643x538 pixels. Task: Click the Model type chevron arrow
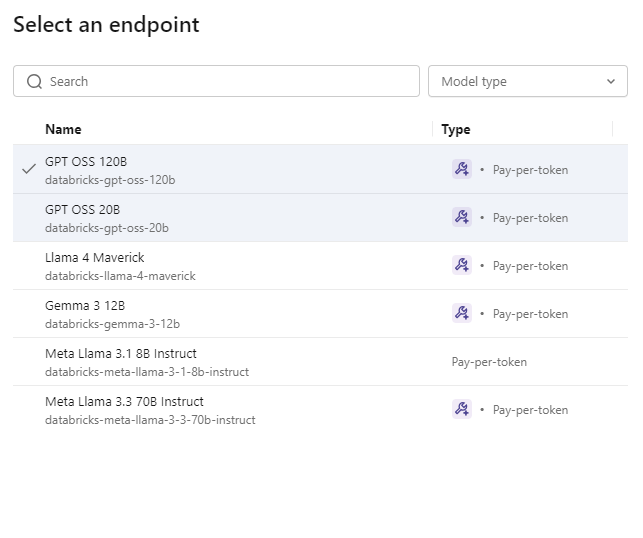tap(611, 81)
